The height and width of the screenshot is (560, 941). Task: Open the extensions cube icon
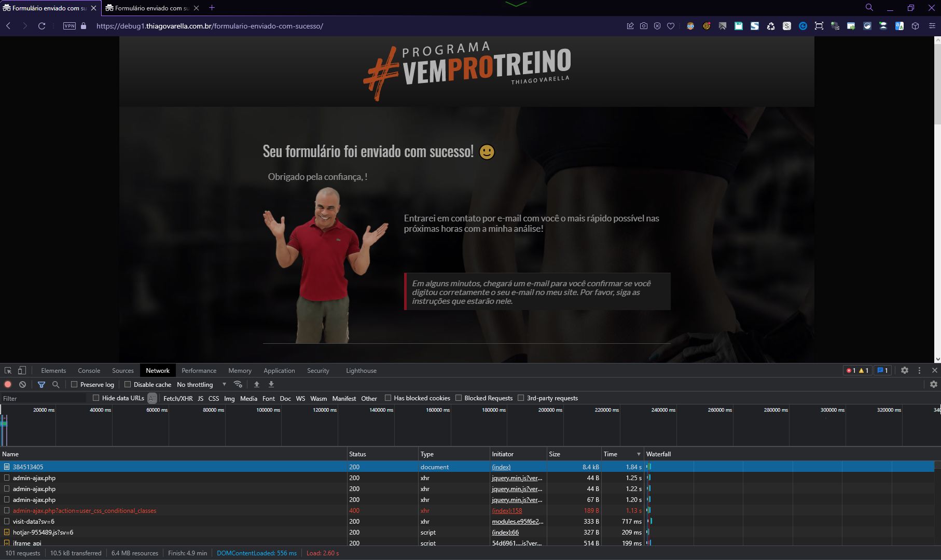[x=916, y=26]
